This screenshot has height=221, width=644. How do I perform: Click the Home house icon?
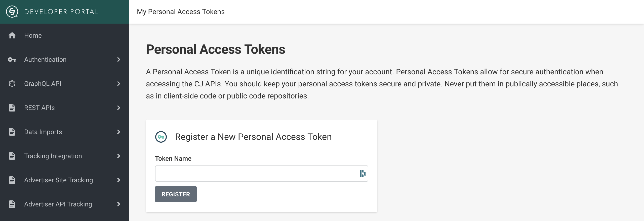coord(12,35)
